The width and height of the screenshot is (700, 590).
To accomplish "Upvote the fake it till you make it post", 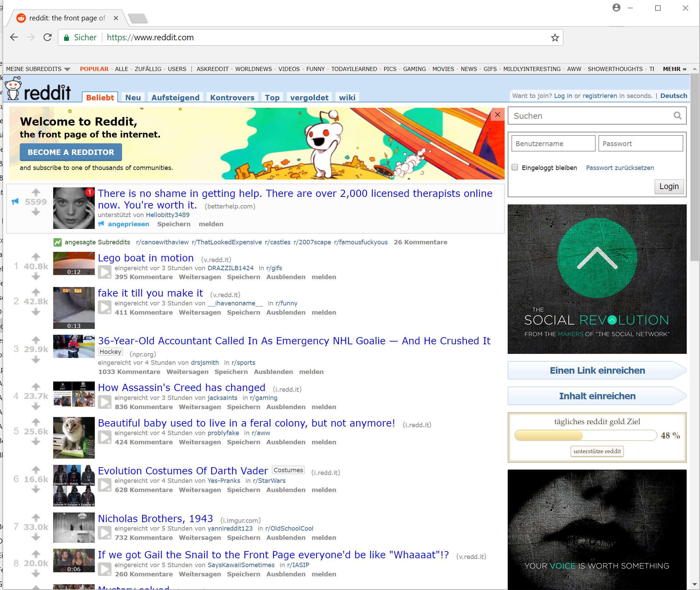I will point(36,292).
